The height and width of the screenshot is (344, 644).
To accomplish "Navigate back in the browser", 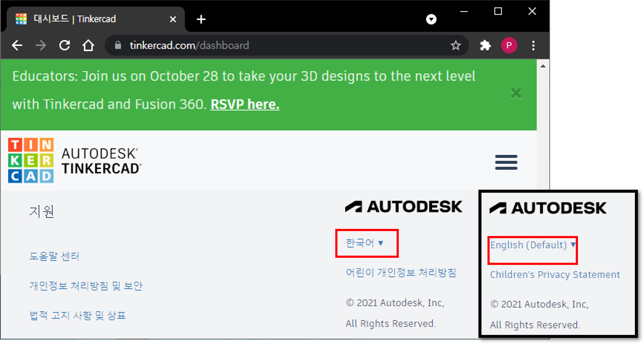I will coord(17,45).
